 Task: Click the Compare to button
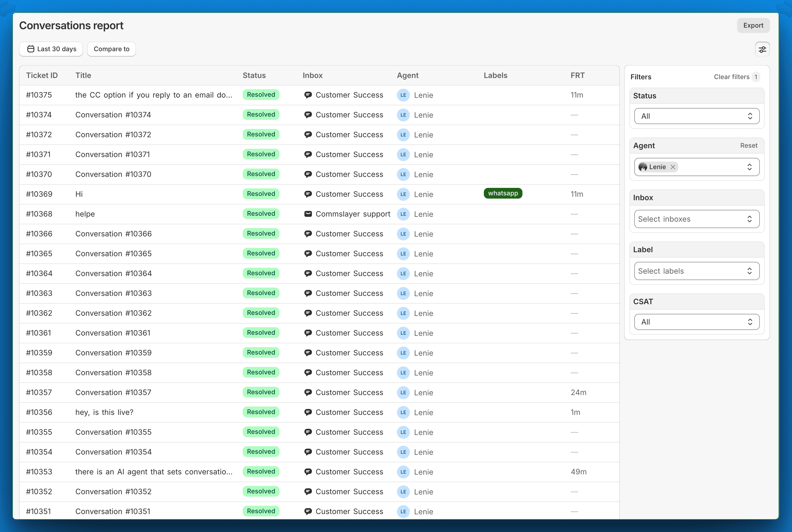(111, 49)
